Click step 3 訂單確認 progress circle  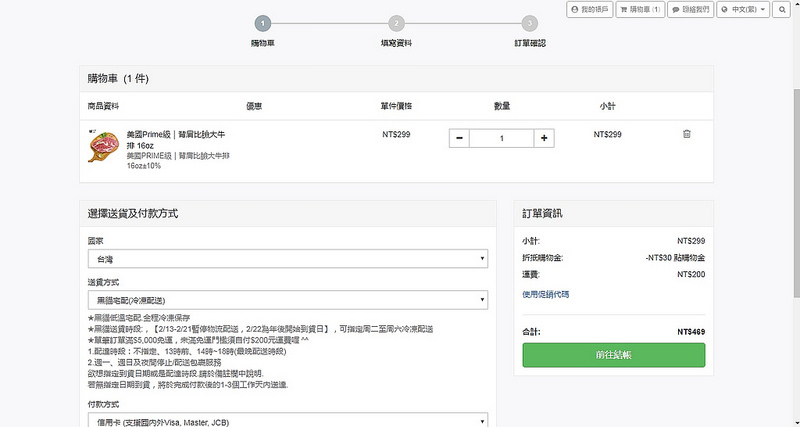pos(529,23)
